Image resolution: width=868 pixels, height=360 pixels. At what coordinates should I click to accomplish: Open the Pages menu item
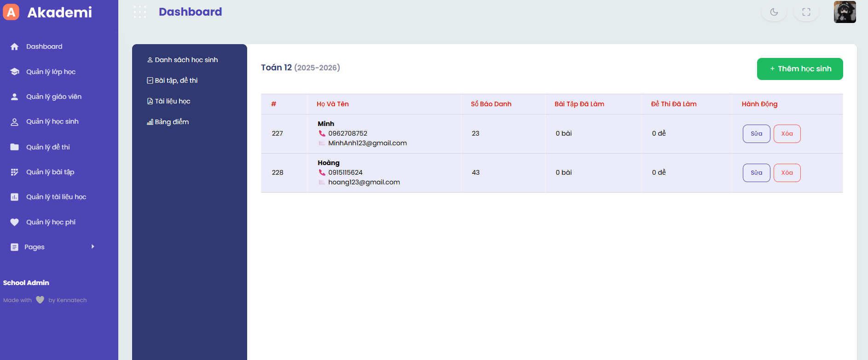(x=35, y=247)
